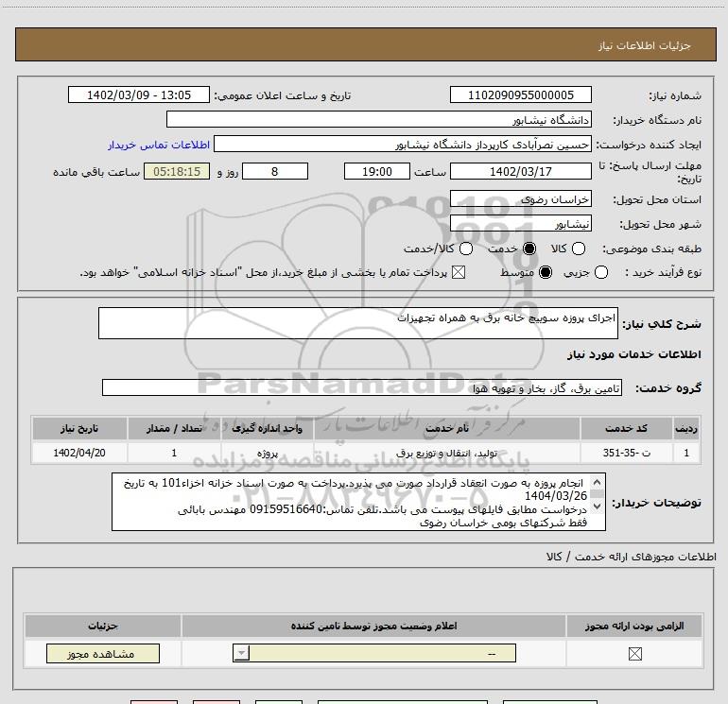The height and width of the screenshot is (704, 728).
Task: Click the unit cell پروژه
Action: [x=267, y=453]
